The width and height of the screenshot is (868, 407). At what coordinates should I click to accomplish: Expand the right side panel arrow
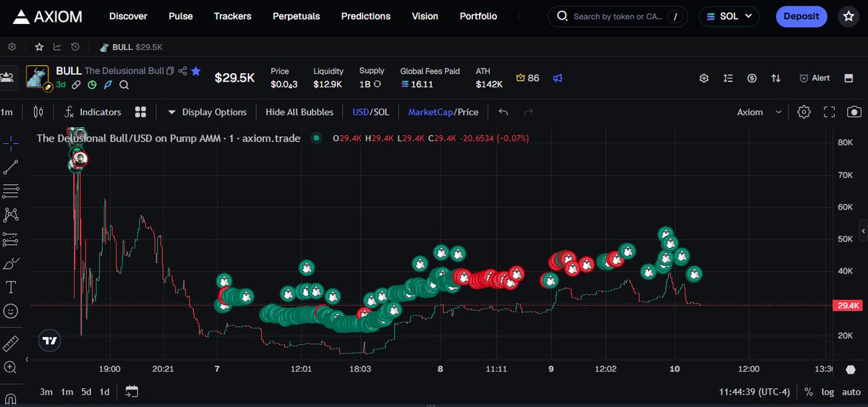(x=863, y=230)
